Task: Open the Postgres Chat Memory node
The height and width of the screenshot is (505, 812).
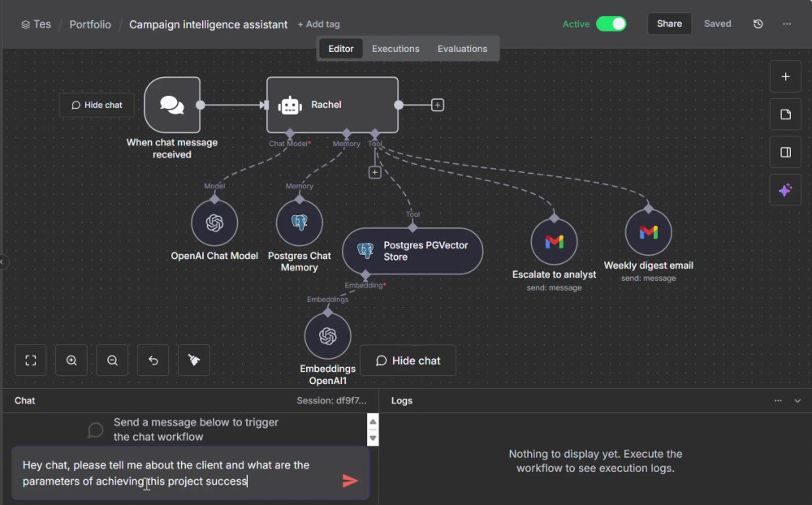Action: point(300,222)
